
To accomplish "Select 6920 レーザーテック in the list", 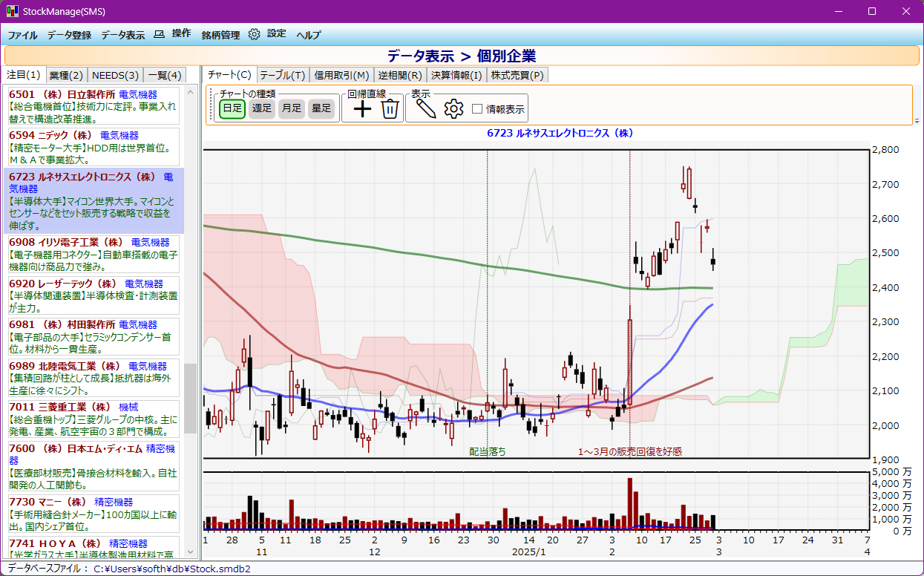I will tap(92, 295).
